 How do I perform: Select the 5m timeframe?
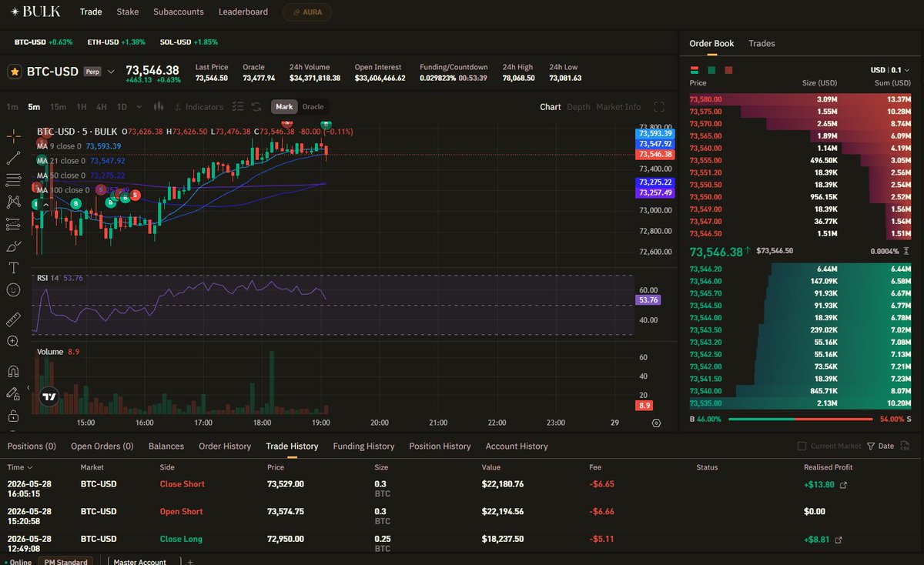[34, 107]
